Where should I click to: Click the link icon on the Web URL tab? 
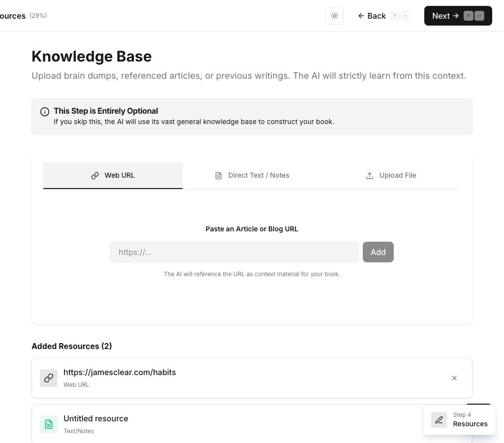click(x=95, y=175)
